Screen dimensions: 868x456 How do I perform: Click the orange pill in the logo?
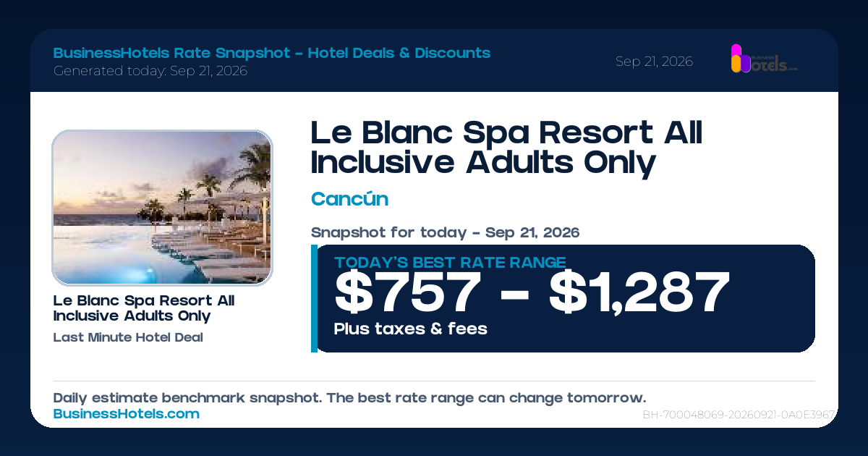pyautogui.click(x=736, y=64)
